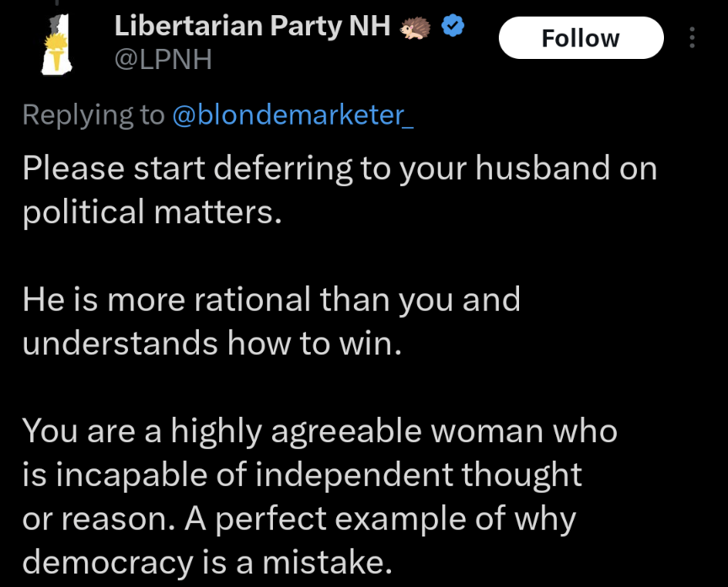Click the display name Libertarian Party NH
The width and height of the screenshot is (728, 587).
[252, 27]
